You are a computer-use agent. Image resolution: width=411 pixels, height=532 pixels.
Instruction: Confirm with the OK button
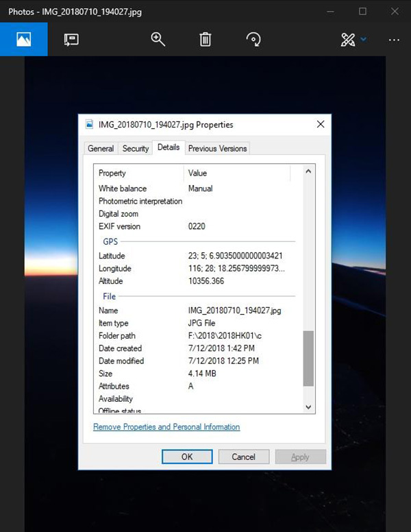tap(187, 457)
